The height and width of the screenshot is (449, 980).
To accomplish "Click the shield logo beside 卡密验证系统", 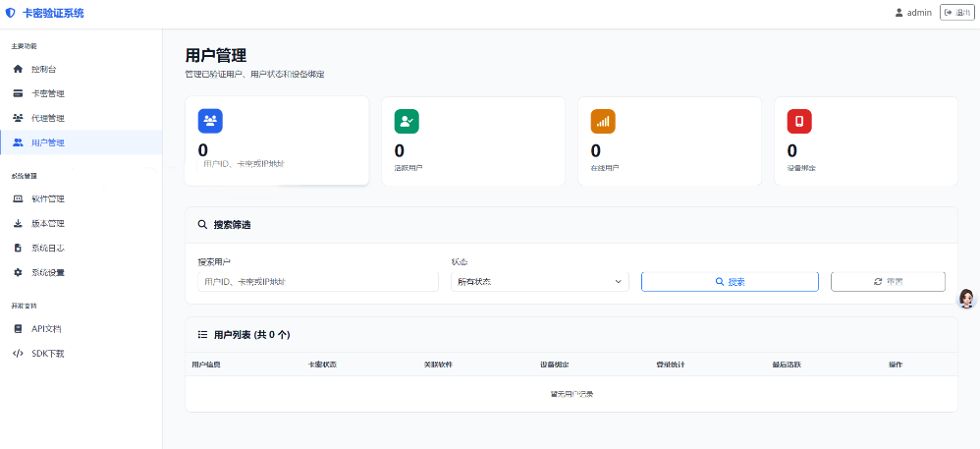I will [11, 13].
